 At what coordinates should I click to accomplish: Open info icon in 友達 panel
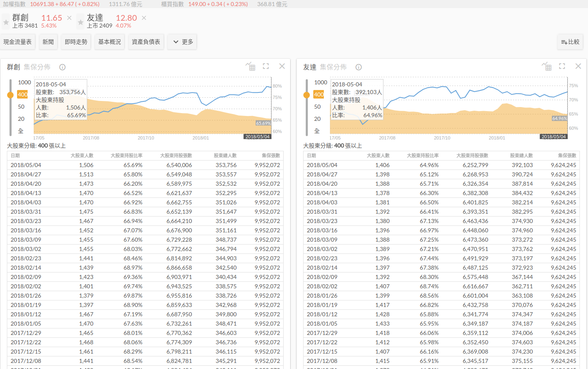(x=359, y=67)
